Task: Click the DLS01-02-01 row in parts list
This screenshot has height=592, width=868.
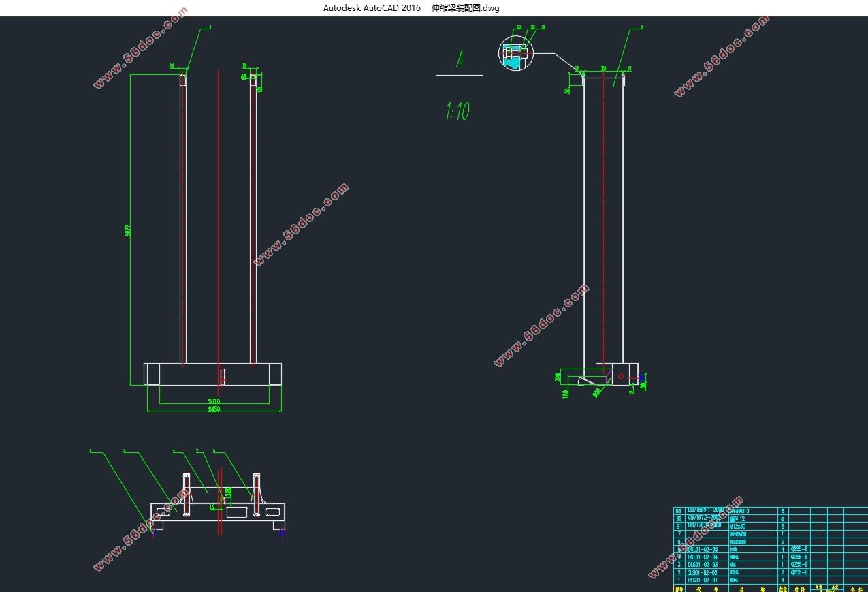Action: [x=702, y=580]
